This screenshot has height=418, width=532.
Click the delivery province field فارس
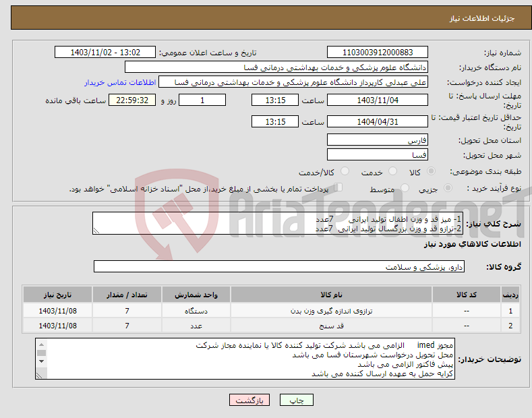coord(378,140)
